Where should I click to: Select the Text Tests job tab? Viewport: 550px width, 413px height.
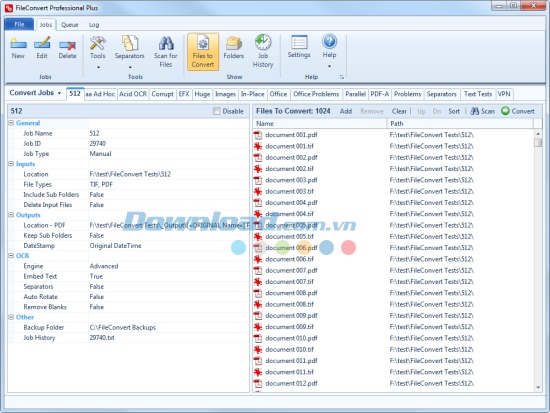tap(478, 94)
